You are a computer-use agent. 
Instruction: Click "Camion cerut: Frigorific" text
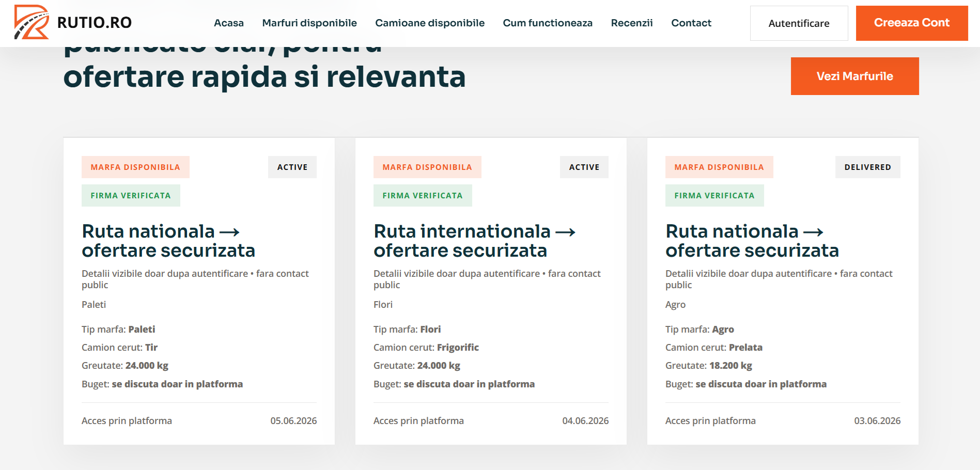426,347
